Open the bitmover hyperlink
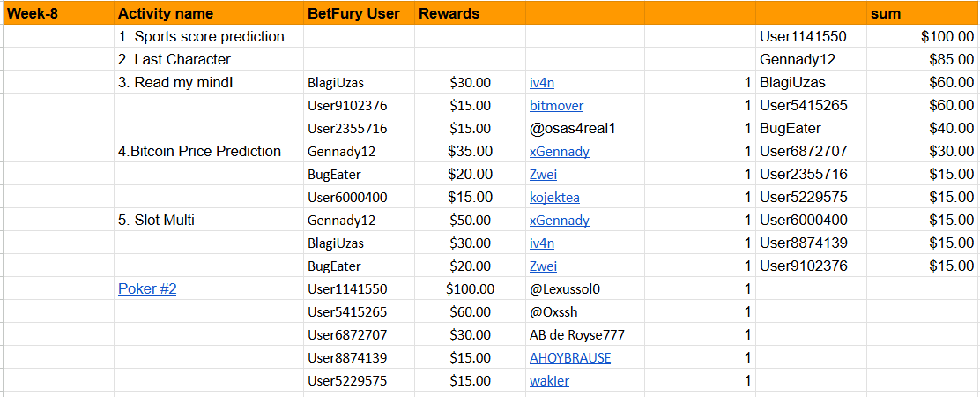The height and width of the screenshot is (397, 980). click(x=556, y=106)
